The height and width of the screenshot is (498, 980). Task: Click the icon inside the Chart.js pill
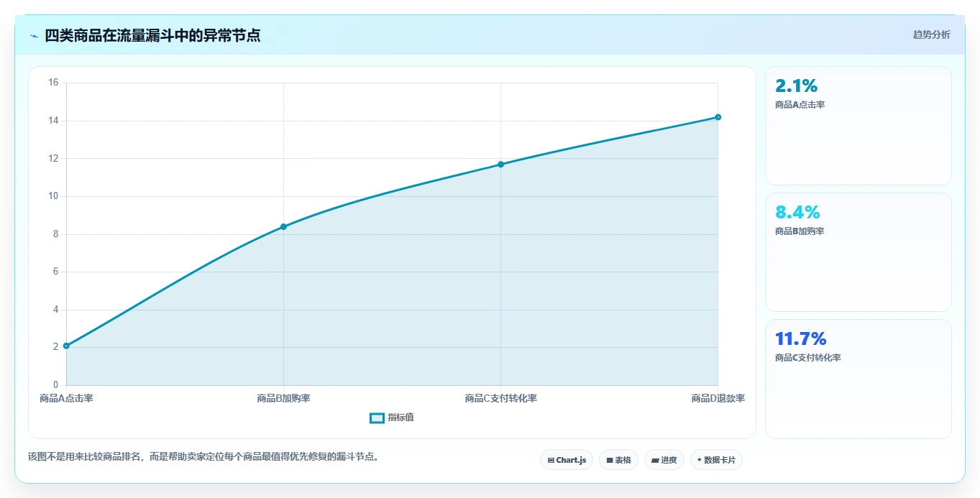click(551, 460)
